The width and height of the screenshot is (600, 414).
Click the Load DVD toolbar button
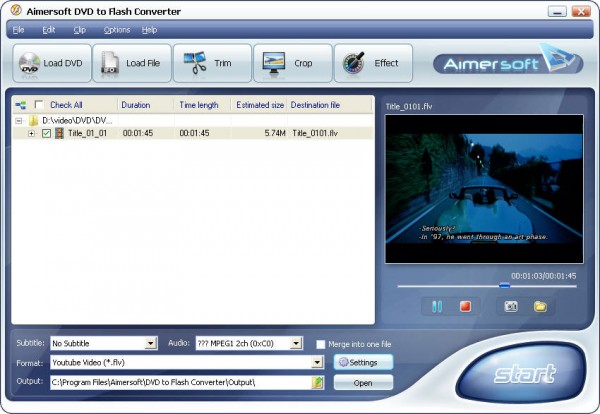(x=52, y=63)
